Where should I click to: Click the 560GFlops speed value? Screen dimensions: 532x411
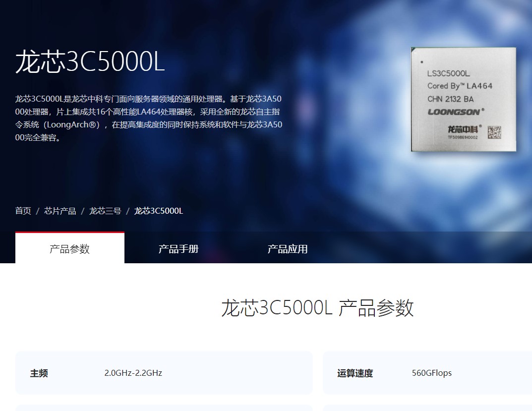431,373
